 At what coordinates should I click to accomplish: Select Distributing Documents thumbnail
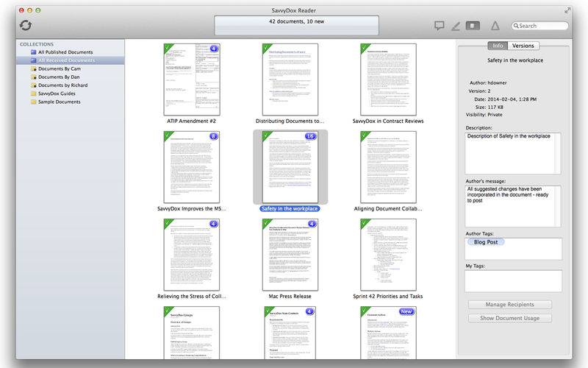290,79
